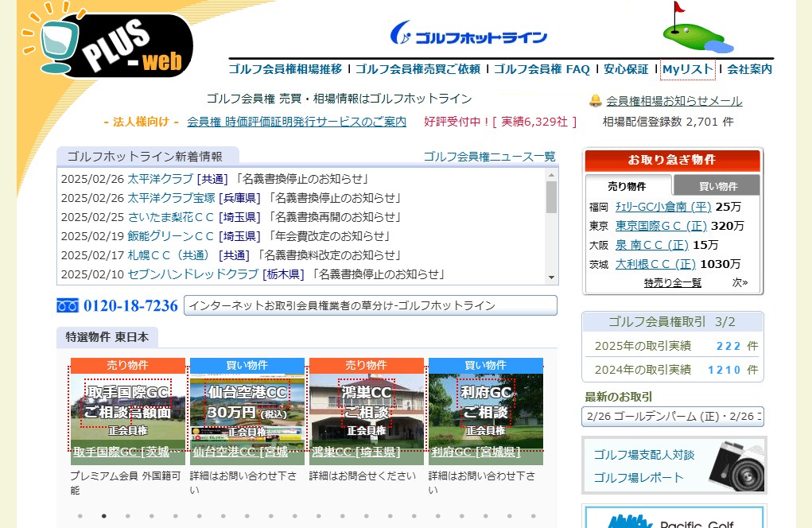Viewport: 812px width, 528px height.
Task: Click the bell icon beside 会員権相場お知らせメール
Action: click(x=595, y=101)
